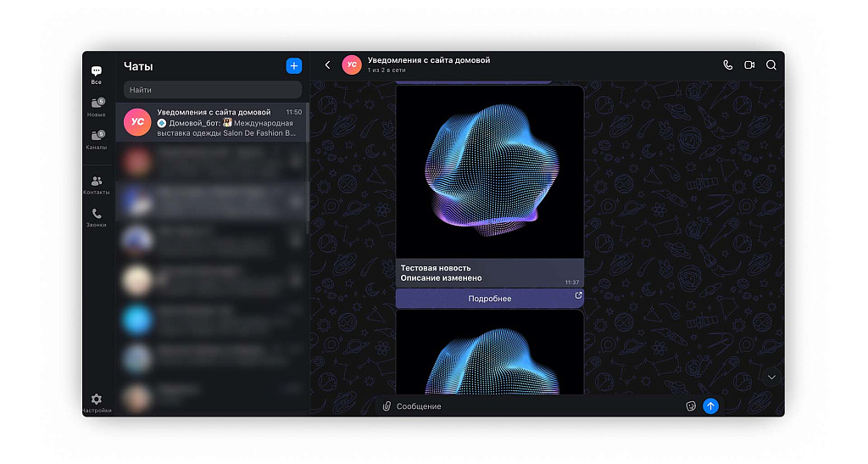
Task: Switch to the Новые tab
Action: [97, 108]
